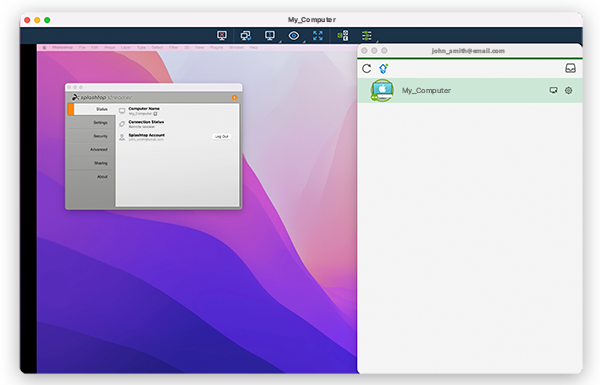
Task: Open the Photoshop menu in remote menu bar
Action: [x=62, y=47]
